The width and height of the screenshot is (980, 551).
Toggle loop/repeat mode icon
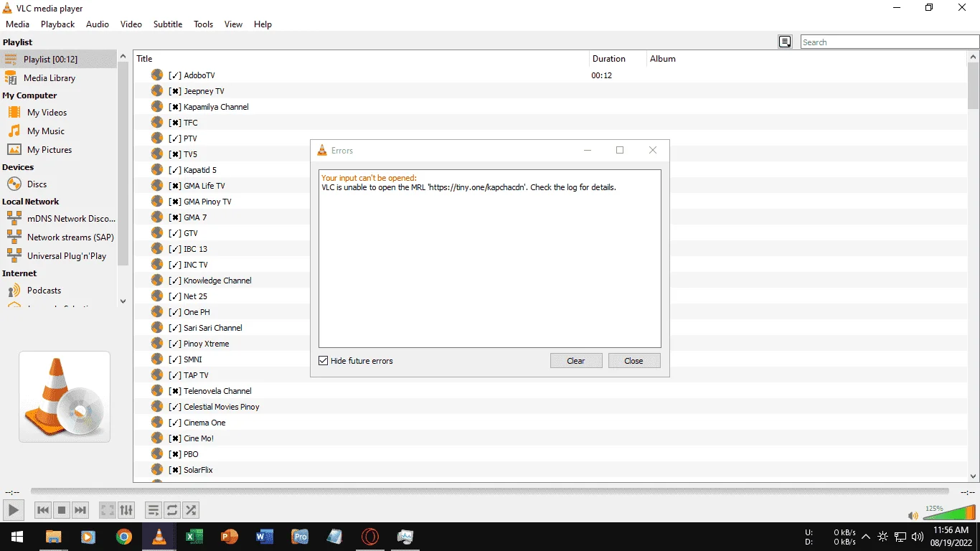click(172, 510)
